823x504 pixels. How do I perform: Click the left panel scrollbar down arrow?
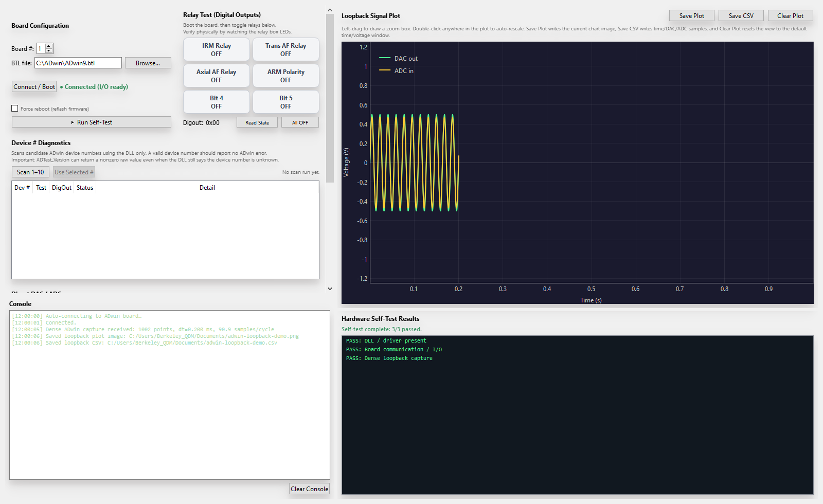(x=330, y=289)
